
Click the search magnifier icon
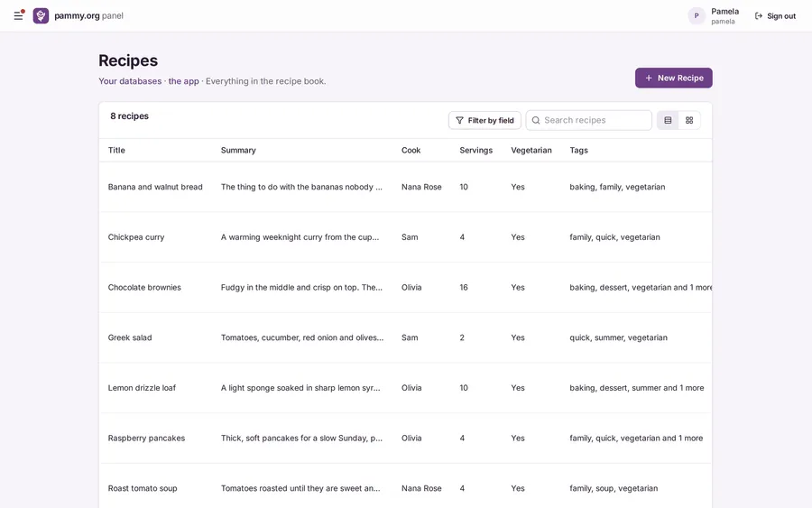[x=536, y=120]
